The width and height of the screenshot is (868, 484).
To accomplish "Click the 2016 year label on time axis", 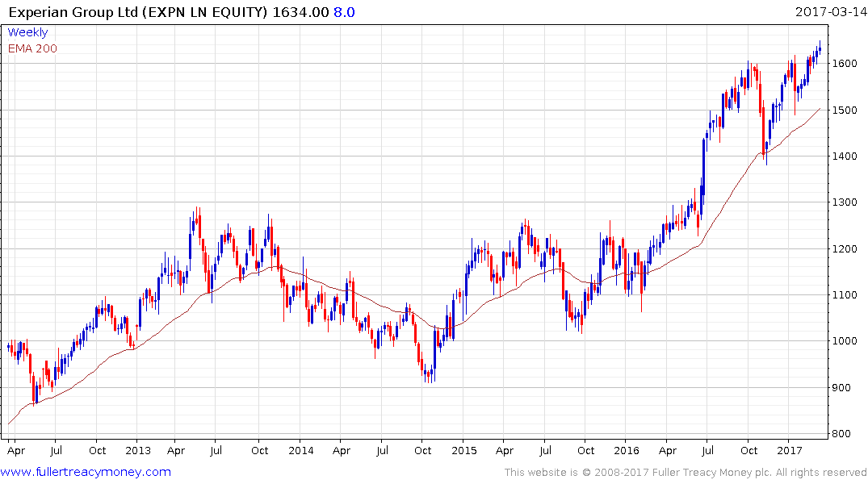I will pos(626,450).
